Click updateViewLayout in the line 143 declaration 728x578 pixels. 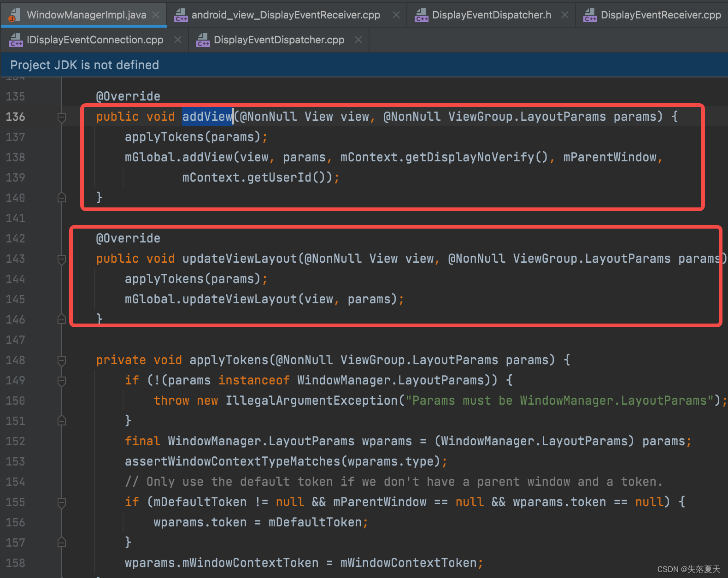coord(240,259)
